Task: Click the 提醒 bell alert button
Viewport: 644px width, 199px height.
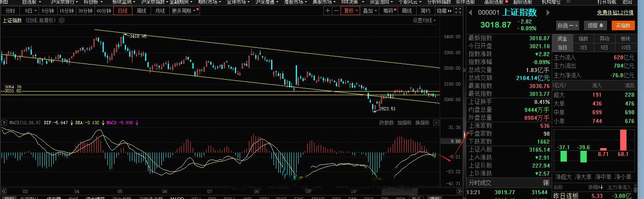Action: click(x=596, y=25)
